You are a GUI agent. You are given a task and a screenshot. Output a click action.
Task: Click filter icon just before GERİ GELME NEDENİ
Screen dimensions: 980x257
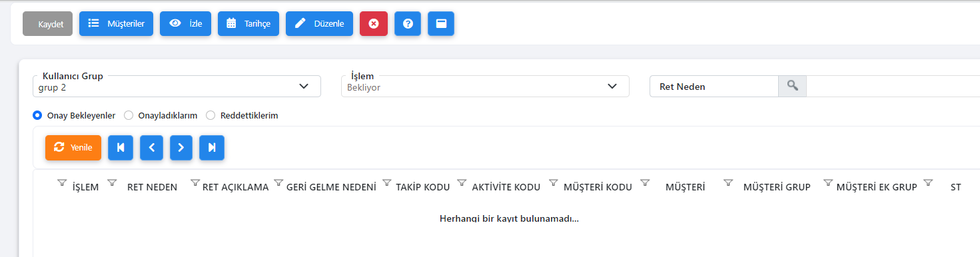tap(278, 182)
